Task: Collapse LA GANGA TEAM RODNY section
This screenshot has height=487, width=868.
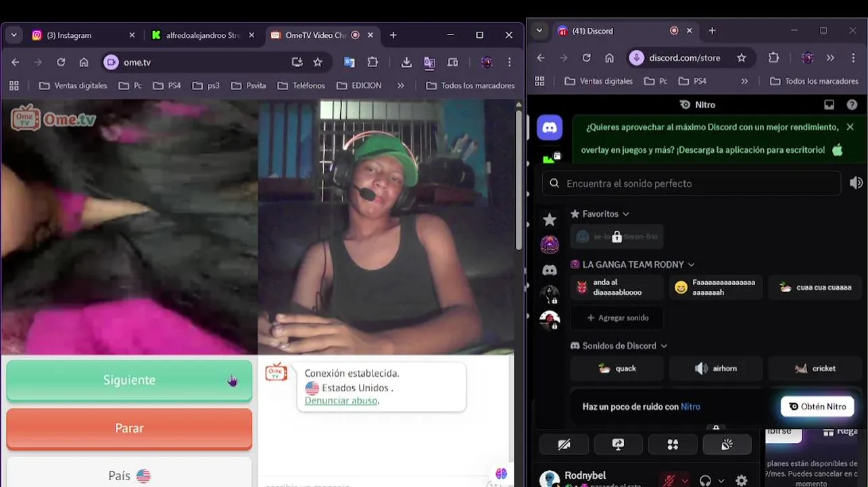Action: [633, 264]
